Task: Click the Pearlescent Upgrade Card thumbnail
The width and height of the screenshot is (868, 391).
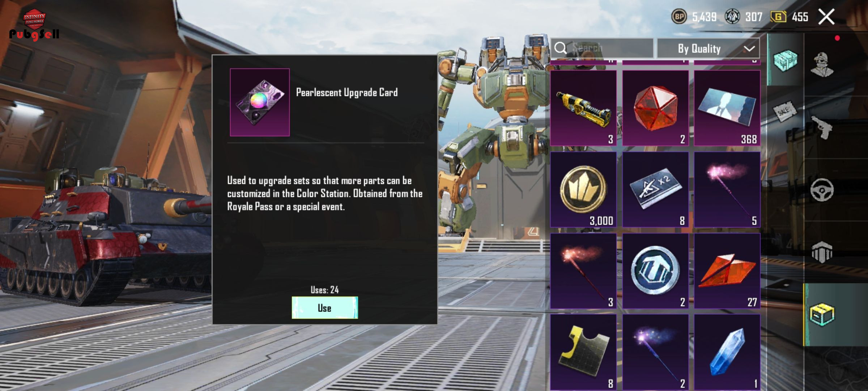Action: [260, 102]
